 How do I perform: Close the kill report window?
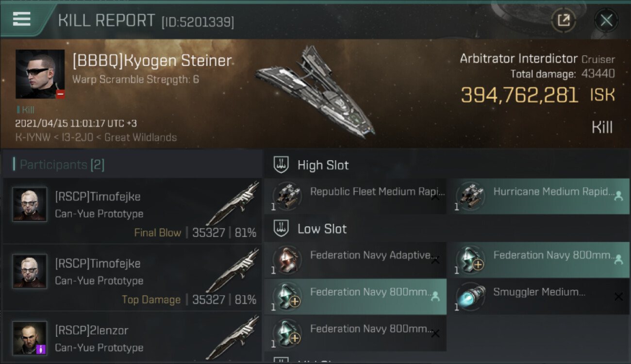pyautogui.click(x=606, y=20)
